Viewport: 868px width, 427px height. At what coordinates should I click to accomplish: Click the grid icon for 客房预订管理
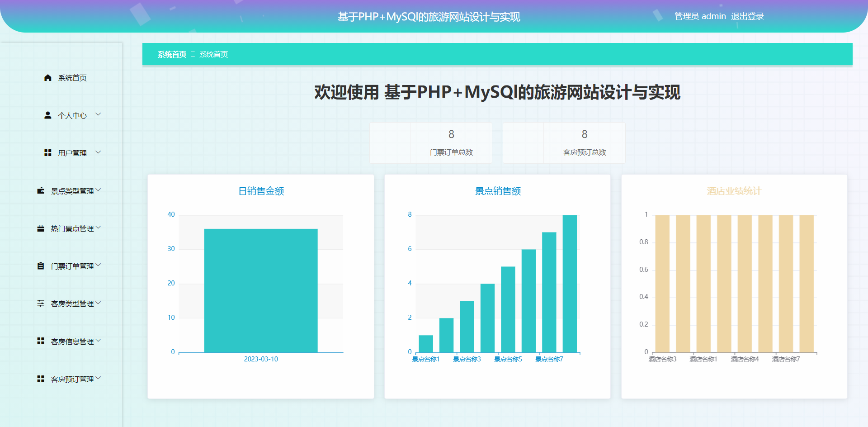(41, 379)
